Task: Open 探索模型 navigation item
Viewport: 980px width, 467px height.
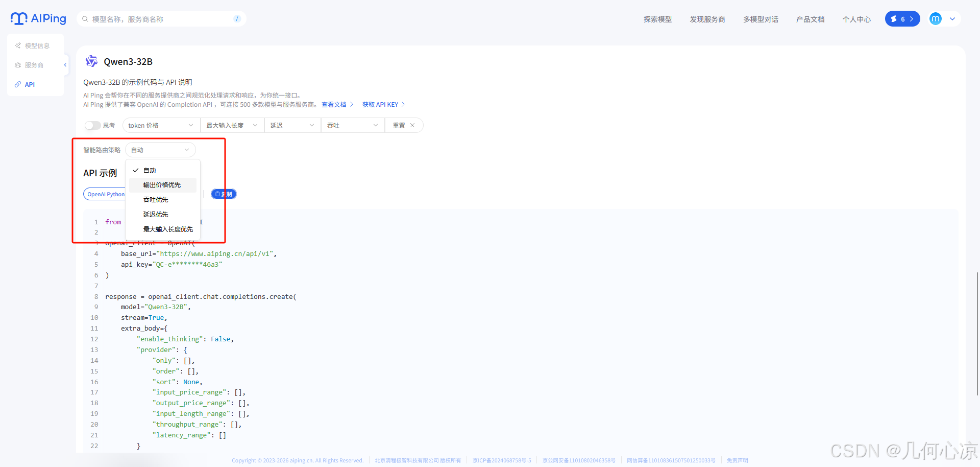Action: pos(657,19)
